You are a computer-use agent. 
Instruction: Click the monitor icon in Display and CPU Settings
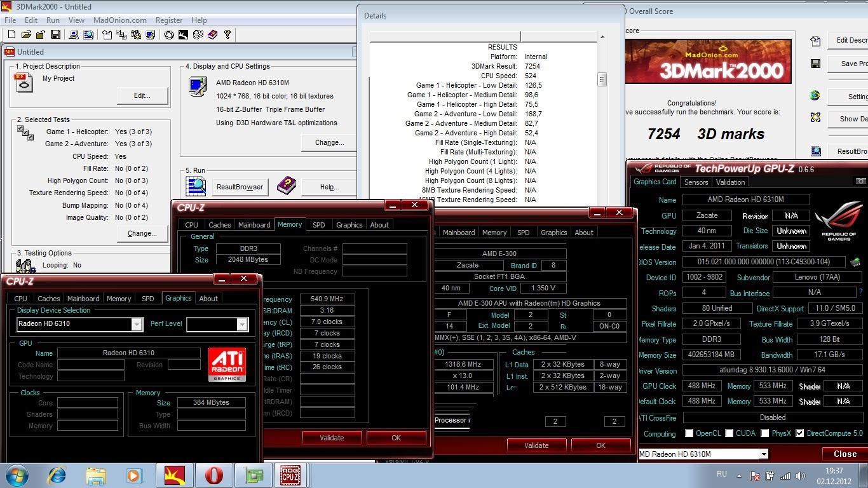click(x=198, y=86)
